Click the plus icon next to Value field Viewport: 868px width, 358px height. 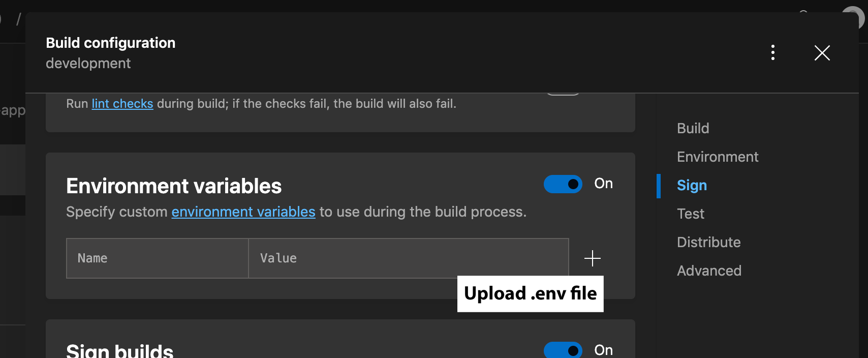pyautogui.click(x=593, y=258)
